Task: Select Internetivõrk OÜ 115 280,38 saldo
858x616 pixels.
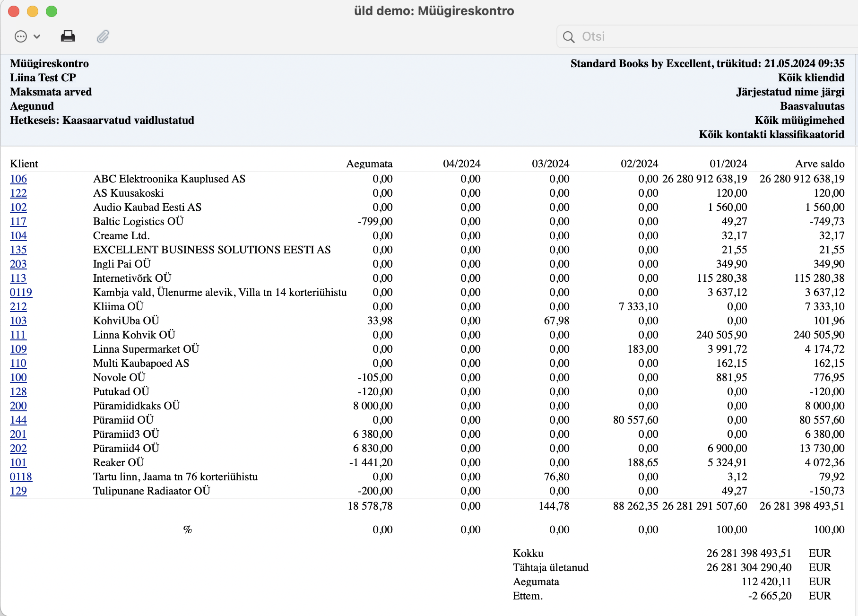Action: 819,278
